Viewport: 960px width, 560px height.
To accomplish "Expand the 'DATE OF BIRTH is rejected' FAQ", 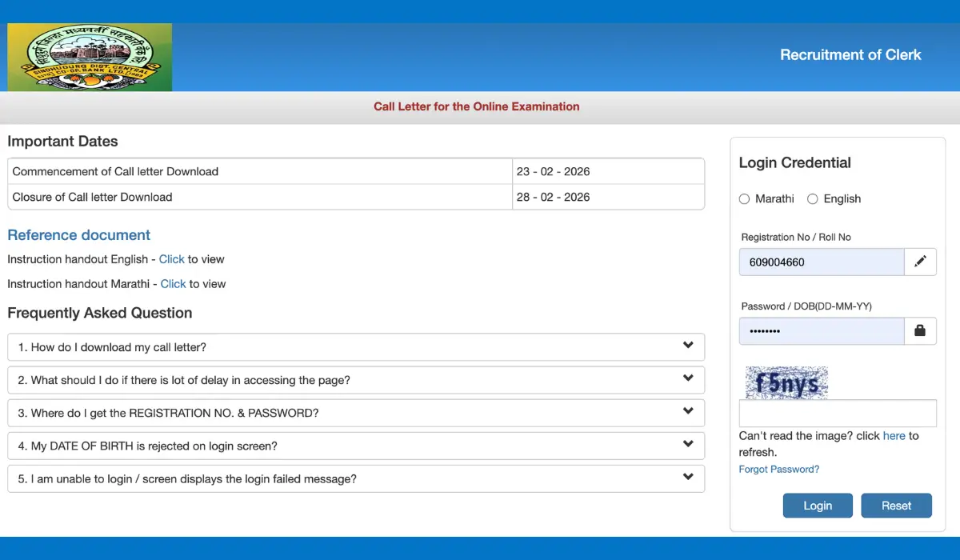I will [355, 446].
